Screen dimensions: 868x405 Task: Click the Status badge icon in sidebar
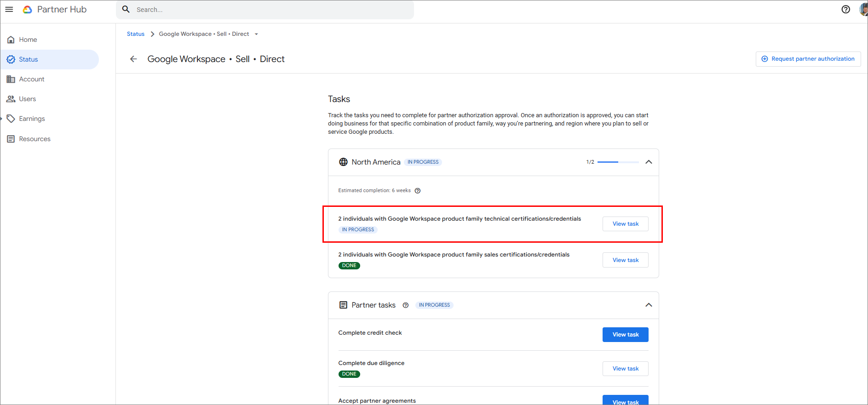pos(11,59)
